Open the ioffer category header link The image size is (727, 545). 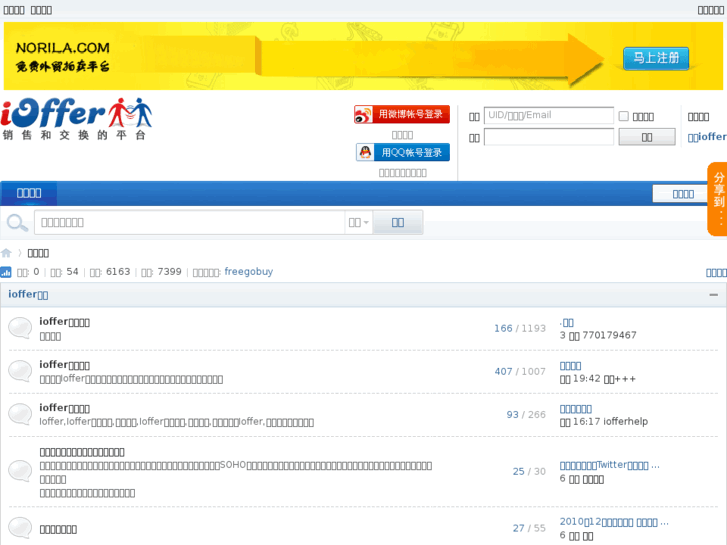tap(28, 294)
